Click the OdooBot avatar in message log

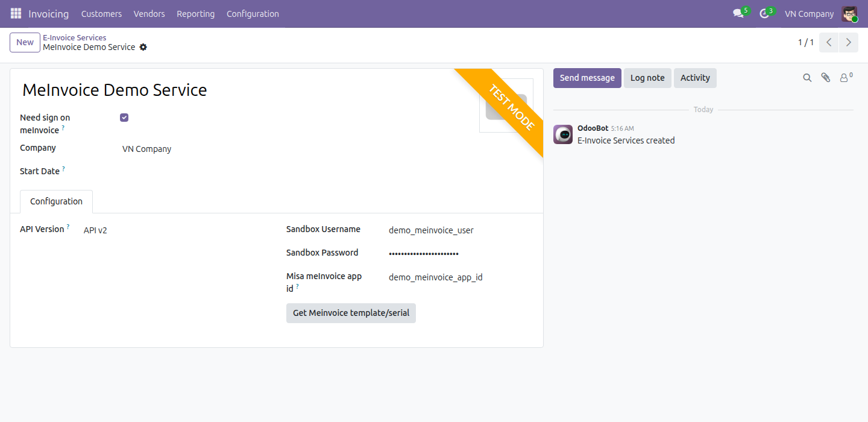(563, 134)
